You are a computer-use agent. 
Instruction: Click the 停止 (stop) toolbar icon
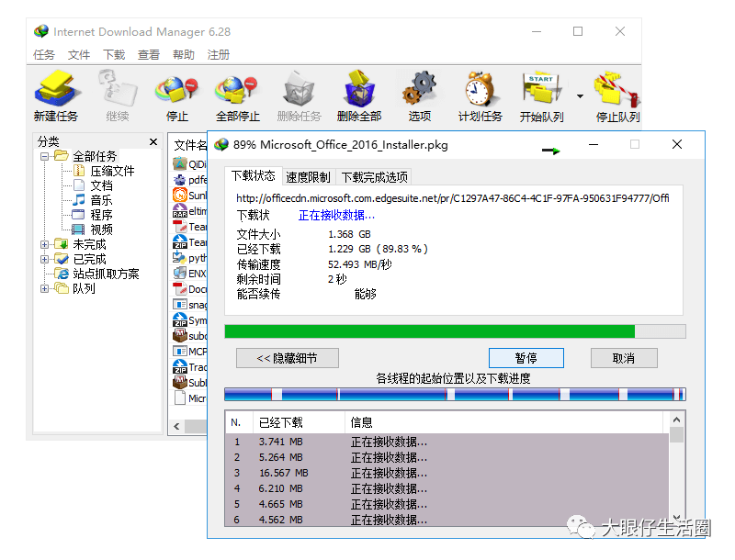(x=176, y=96)
